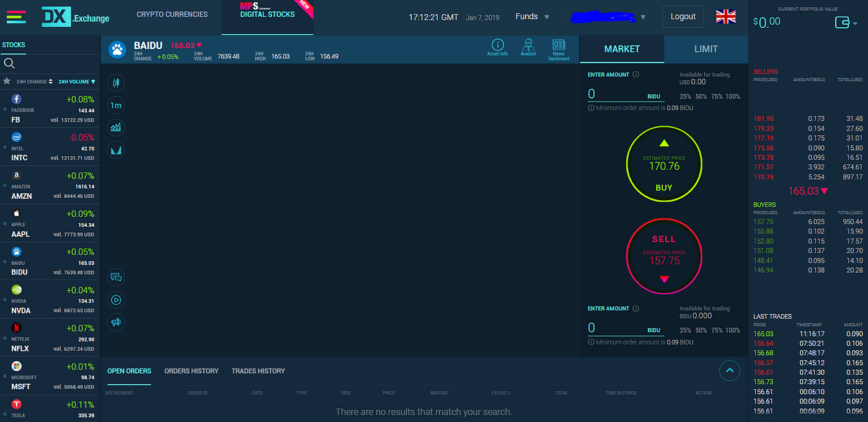Select the candlestick chart type icon
Screen dimensions: 868x422
click(x=116, y=82)
